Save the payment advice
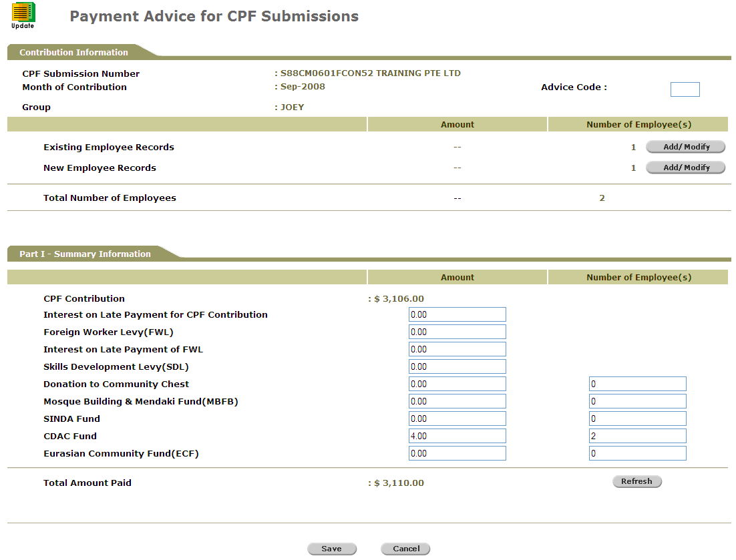This screenshot has height=560, width=736. pyautogui.click(x=332, y=549)
